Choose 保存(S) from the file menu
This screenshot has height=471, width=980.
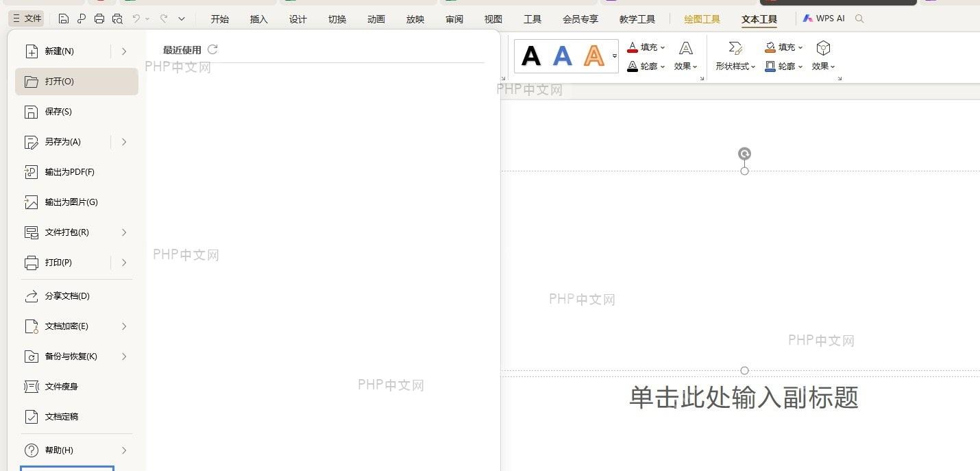77,112
